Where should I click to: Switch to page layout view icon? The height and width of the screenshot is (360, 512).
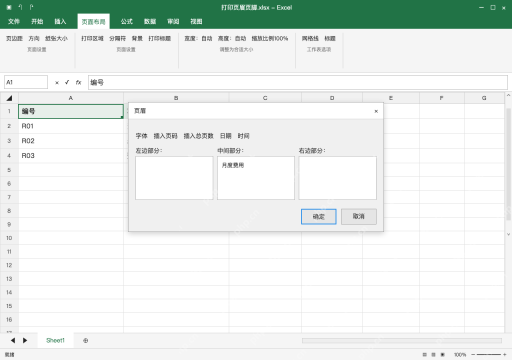433,355
